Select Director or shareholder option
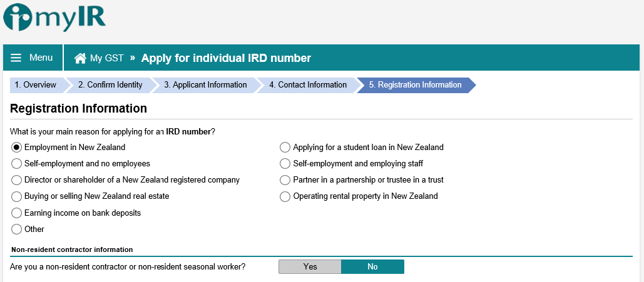 17,180
